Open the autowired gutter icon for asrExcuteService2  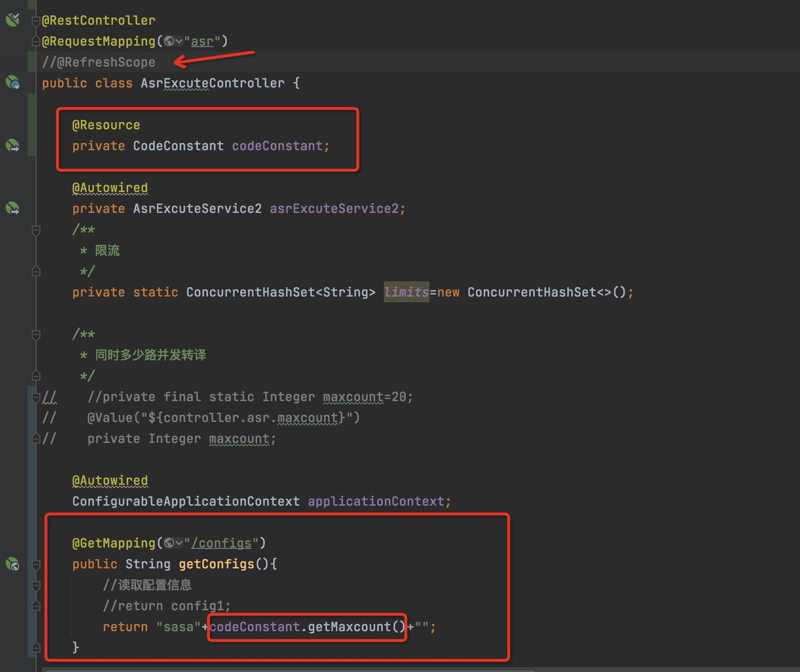pyautogui.click(x=13, y=208)
